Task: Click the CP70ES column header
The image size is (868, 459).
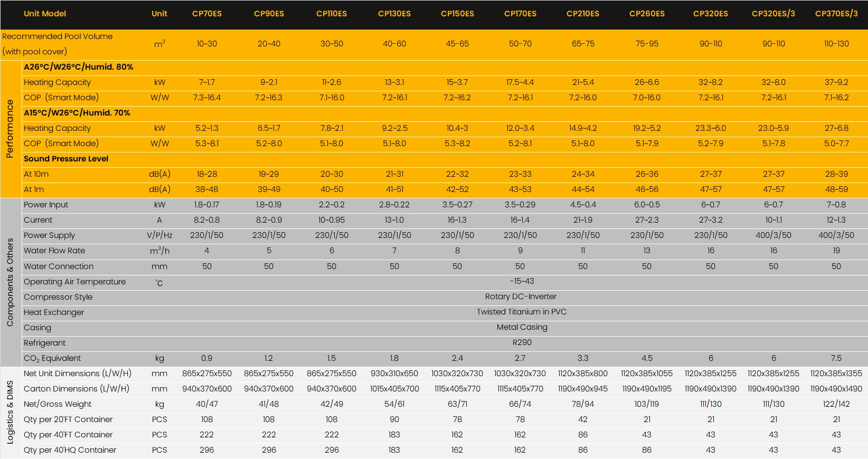Action: pos(206,14)
